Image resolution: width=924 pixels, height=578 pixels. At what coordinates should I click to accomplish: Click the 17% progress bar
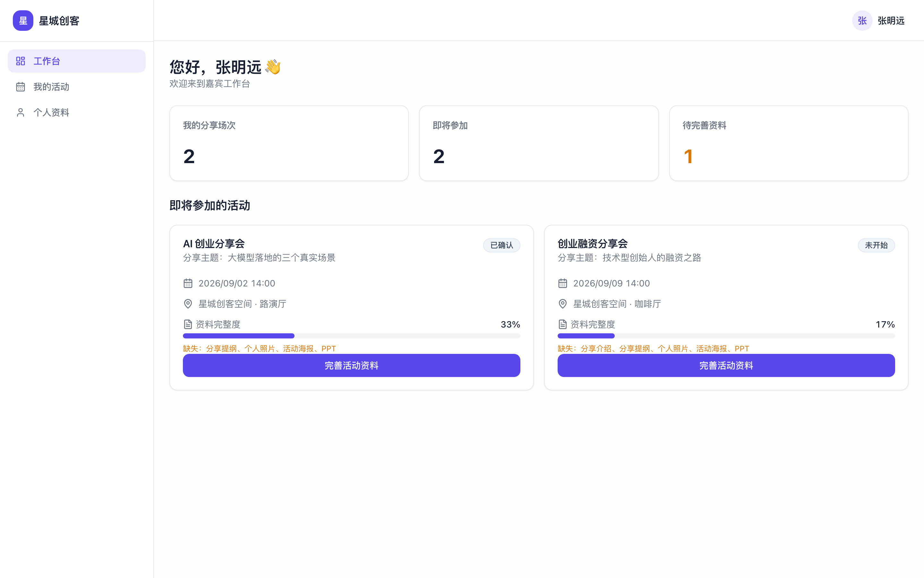(726, 336)
